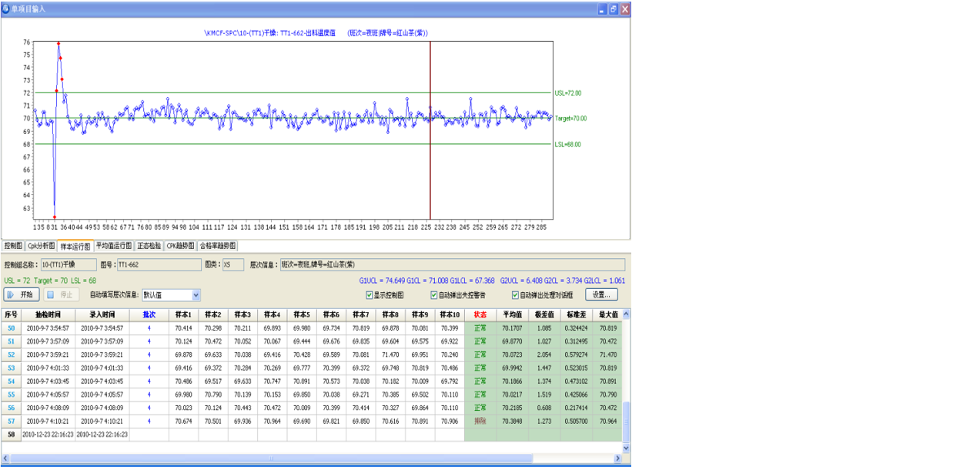Click the 设置... button
Image resolution: width=980 pixels, height=467 pixels.
(x=601, y=294)
